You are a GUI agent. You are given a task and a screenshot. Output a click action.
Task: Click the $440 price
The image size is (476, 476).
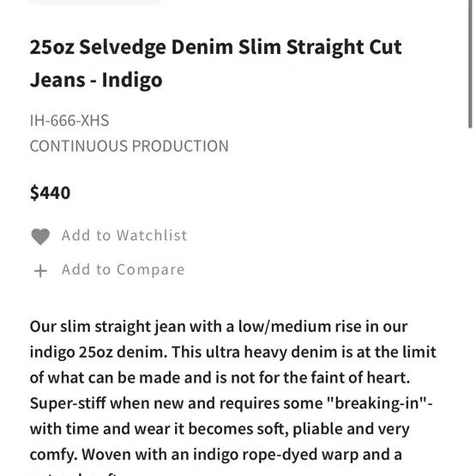[x=50, y=193]
